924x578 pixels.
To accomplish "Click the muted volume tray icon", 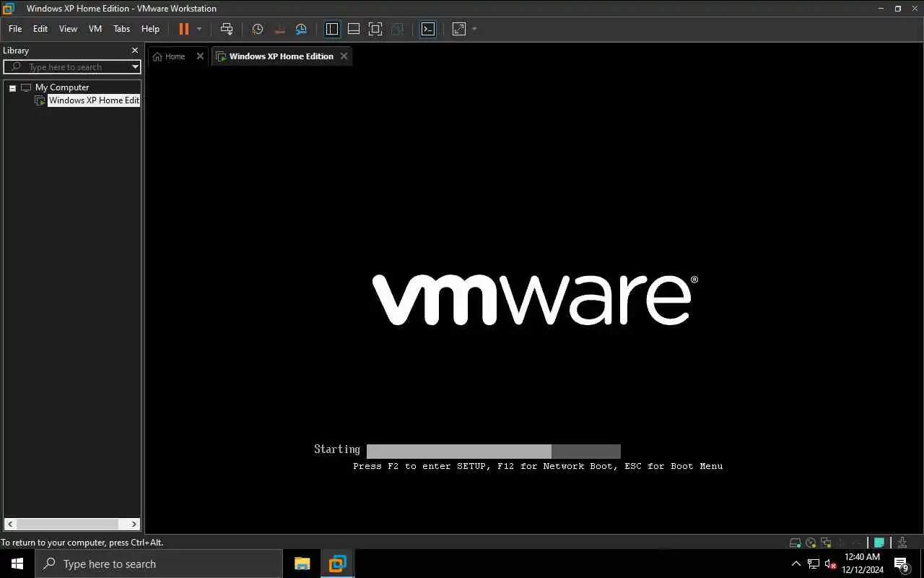I will pos(830,564).
